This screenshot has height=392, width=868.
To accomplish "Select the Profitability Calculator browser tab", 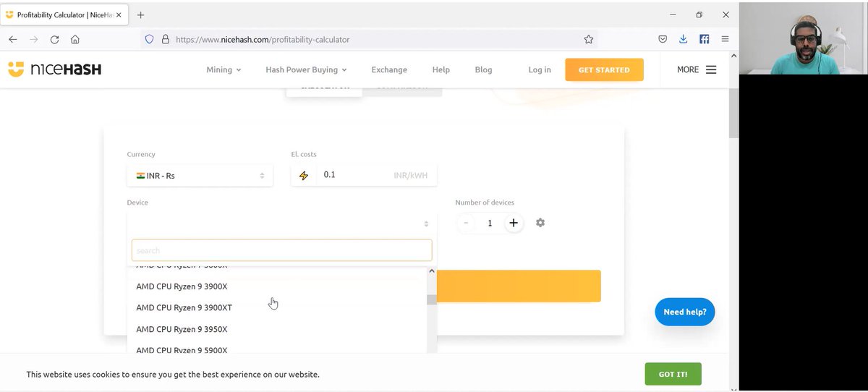I will 64,14.
